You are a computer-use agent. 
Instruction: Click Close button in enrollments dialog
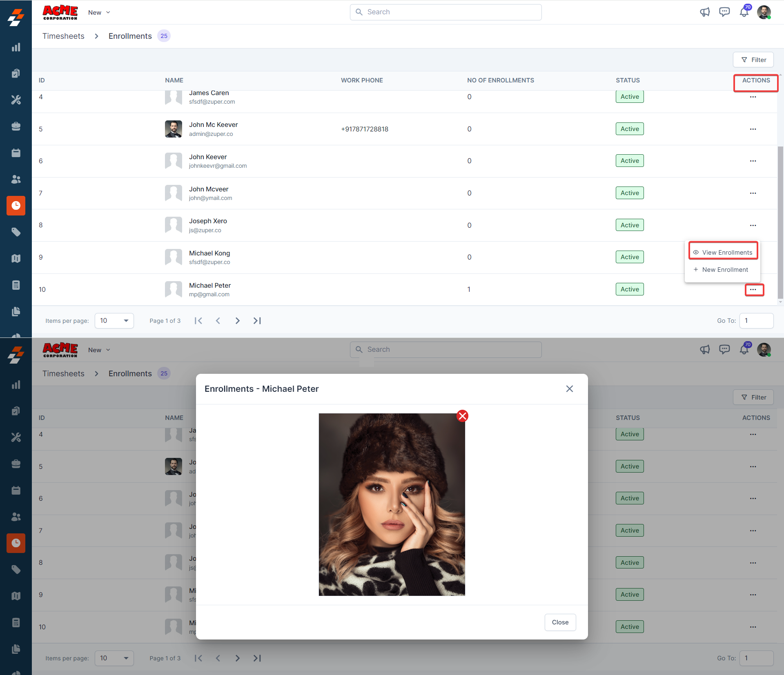coord(560,622)
